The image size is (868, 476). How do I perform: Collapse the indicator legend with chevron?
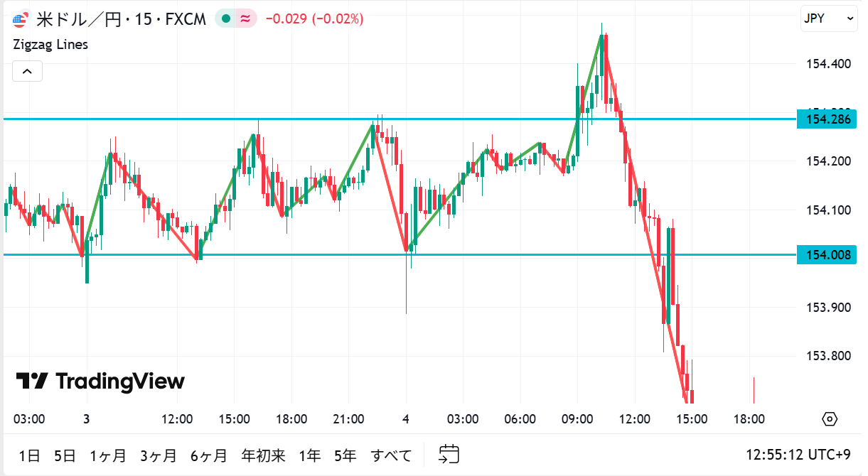pos(27,71)
